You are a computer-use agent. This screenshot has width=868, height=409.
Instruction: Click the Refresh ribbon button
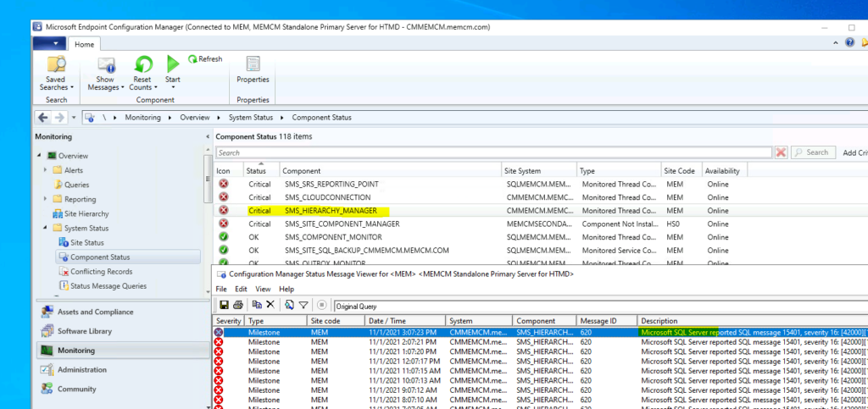pyautogui.click(x=205, y=59)
